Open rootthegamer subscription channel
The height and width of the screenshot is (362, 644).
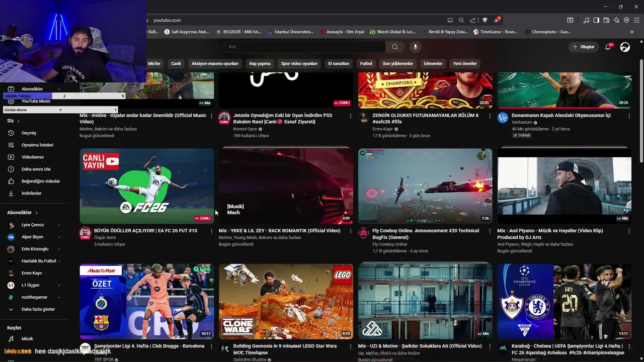(34, 297)
